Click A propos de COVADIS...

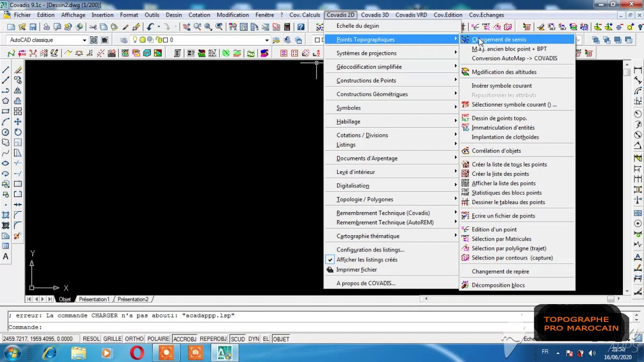click(x=391, y=283)
